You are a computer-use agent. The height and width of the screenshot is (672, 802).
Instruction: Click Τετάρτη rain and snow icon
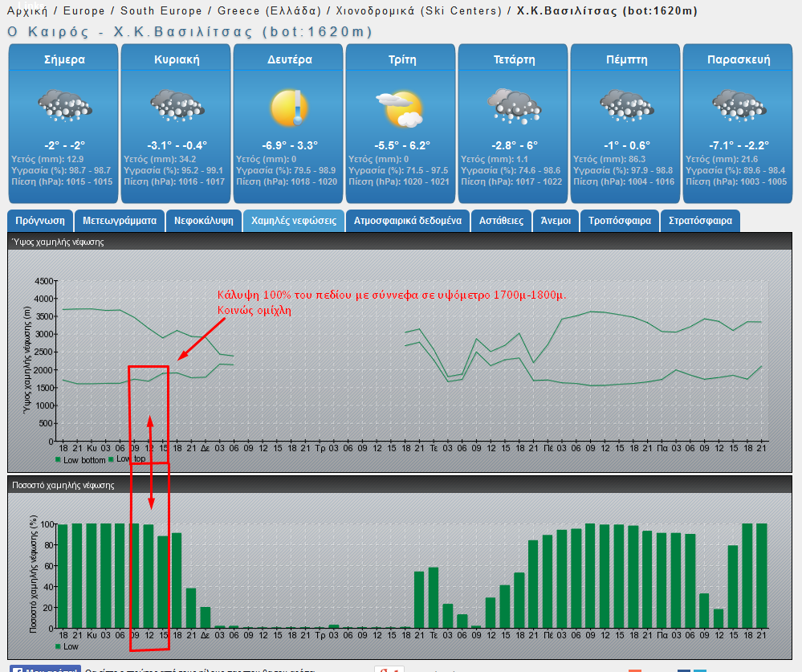point(514,106)
